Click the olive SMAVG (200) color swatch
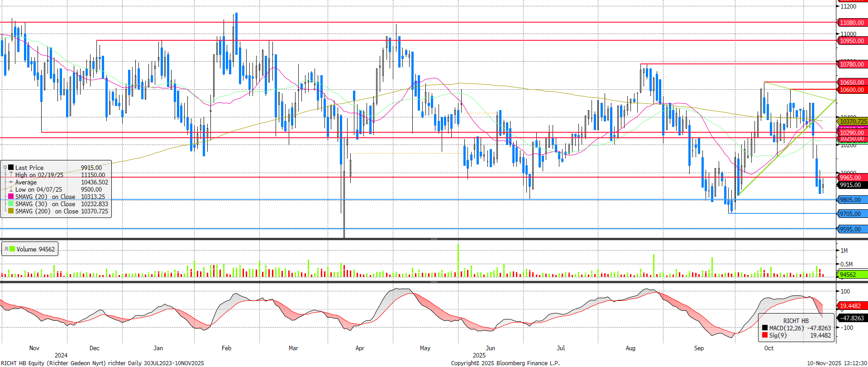The image size is (868, 367). (x=11, y=211)
